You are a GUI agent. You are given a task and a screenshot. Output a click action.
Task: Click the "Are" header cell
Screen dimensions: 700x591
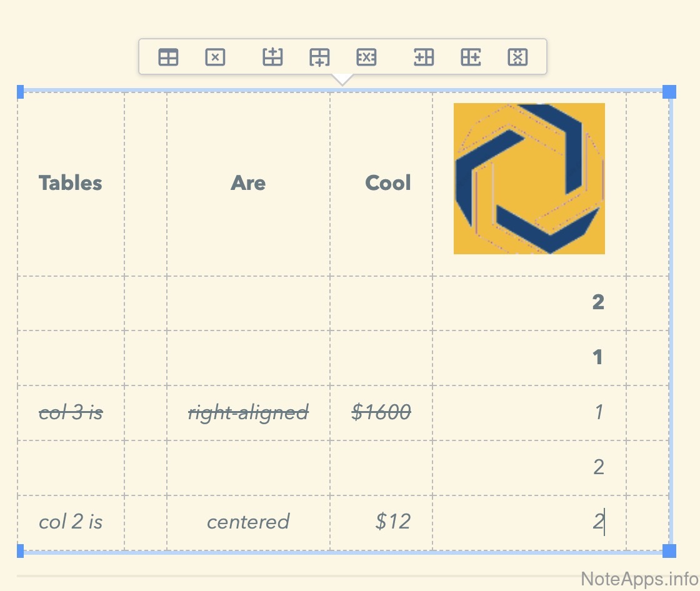click(248, 183)
